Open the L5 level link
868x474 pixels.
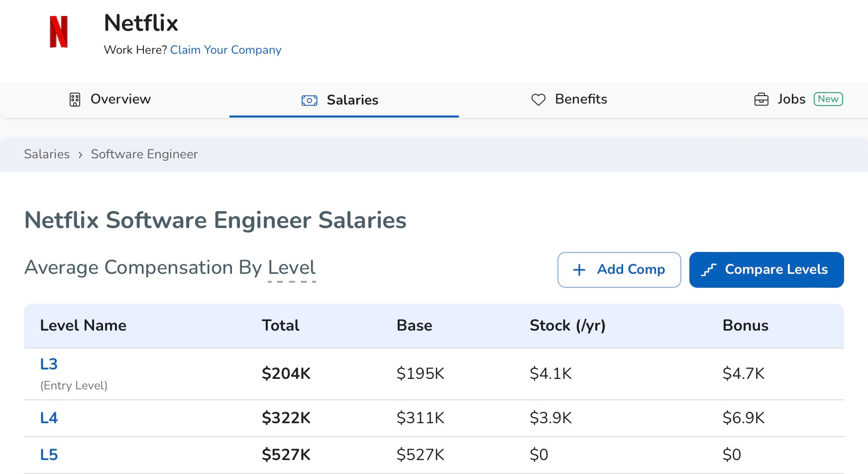tap(49, 455)
